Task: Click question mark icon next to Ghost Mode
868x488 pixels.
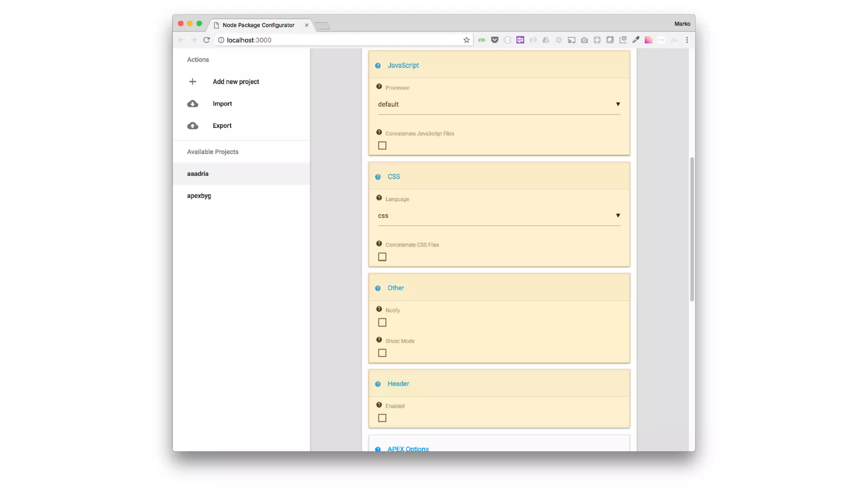Action: [x=379, y=340]
